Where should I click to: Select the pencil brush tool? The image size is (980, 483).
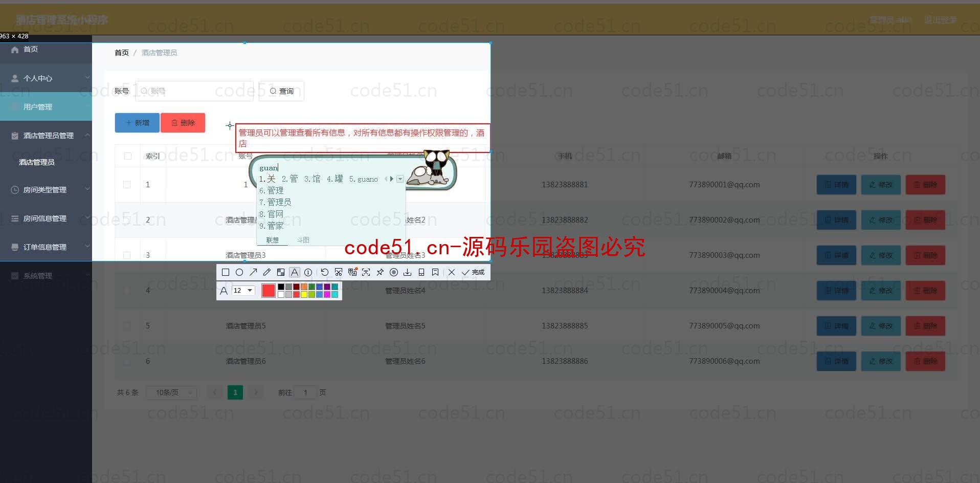[267, 272]
